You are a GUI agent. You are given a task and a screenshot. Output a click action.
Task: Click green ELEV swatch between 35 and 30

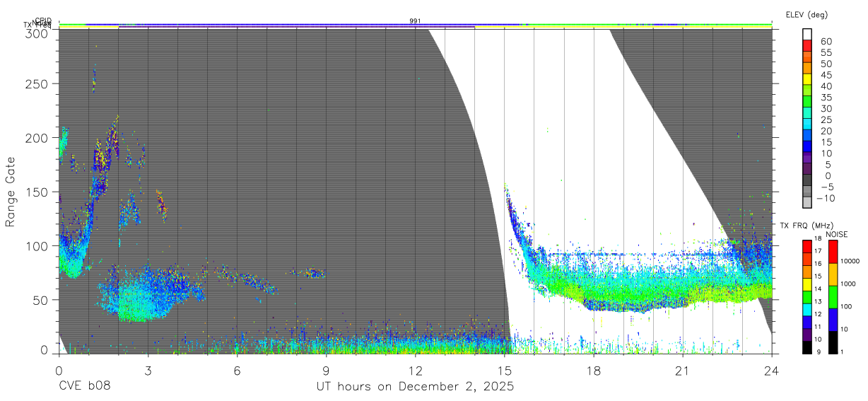(x=807, y=102)
